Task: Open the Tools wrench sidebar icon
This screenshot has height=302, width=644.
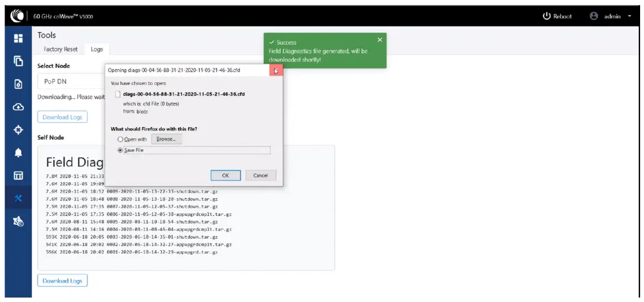Action: click(x=18, y=199)
